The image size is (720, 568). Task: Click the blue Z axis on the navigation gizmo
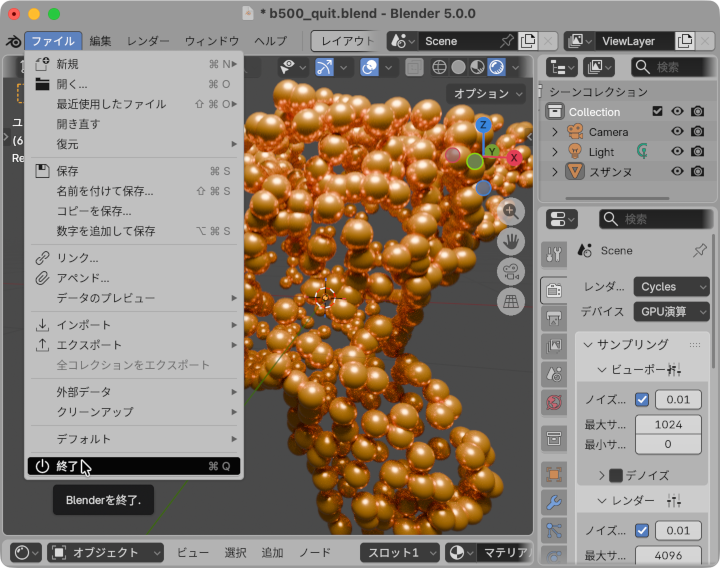482,125
